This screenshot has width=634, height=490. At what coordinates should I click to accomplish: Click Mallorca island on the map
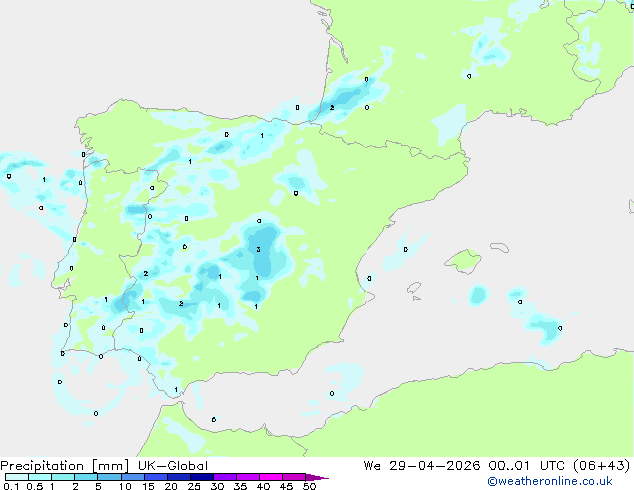tap(463, 261)
